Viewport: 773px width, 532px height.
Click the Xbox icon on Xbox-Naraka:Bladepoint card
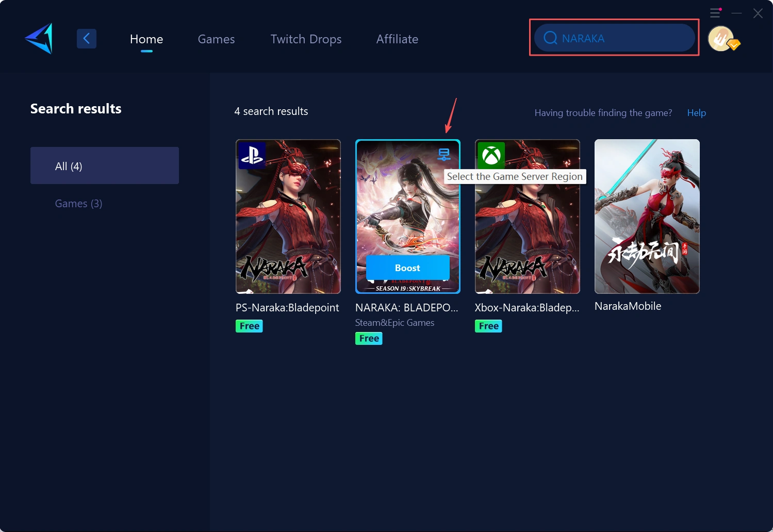pos(491,156)
